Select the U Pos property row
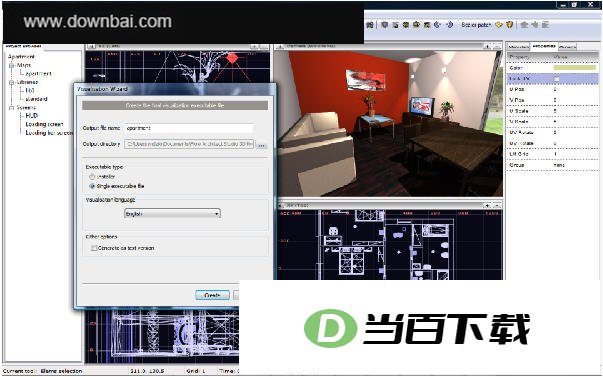The width and height of the screenshot is (603, 377). tap(552, 89)
